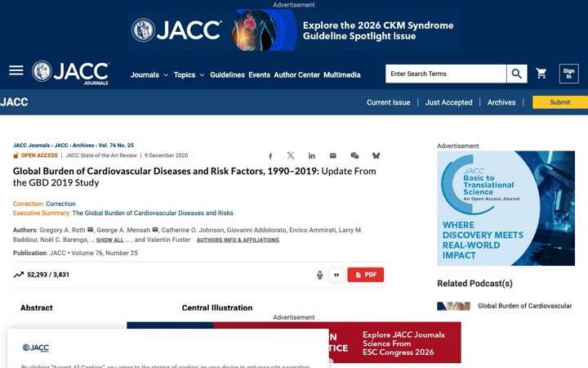Click into the Enter Search Terms field

tap(446, 74)
